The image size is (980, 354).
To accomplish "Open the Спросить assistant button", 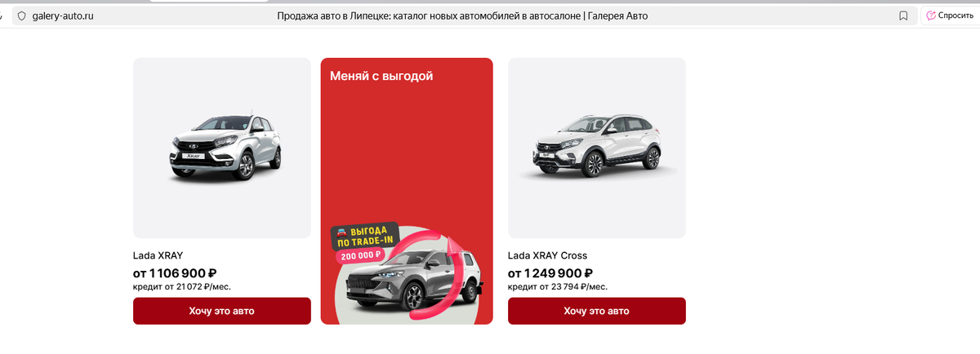I will (x=949, y=15).
